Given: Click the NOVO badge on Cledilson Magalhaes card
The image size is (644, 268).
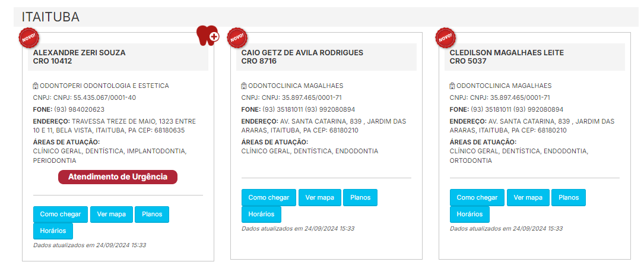Looking at the screenshot, I should (x=446, y=37).
